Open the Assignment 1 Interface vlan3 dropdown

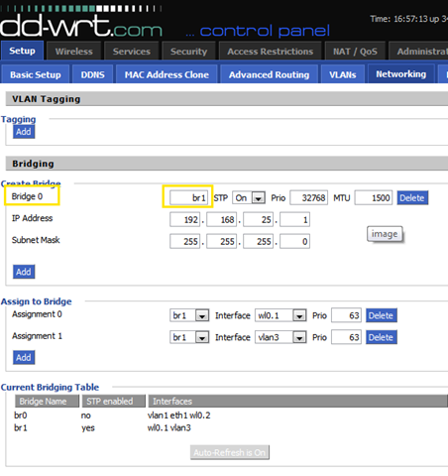(280, 337)
